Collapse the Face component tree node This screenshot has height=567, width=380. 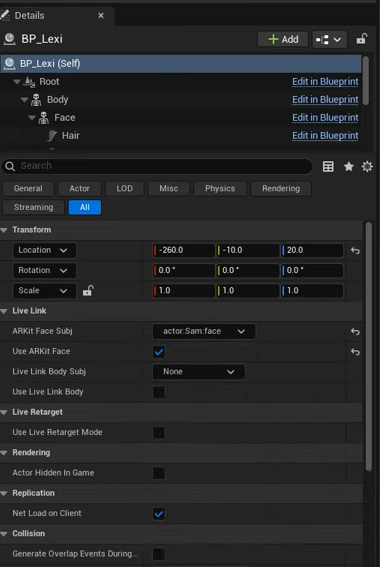[32, 118]
